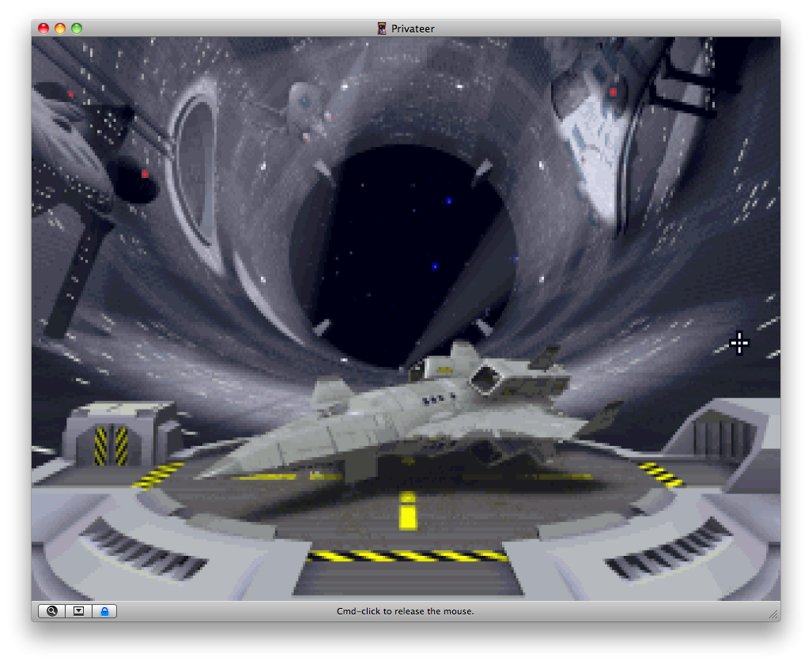This screenshot has width=812, height=665.
Task: Select the parked spaceship on landing pad
Action: point(411,419)
